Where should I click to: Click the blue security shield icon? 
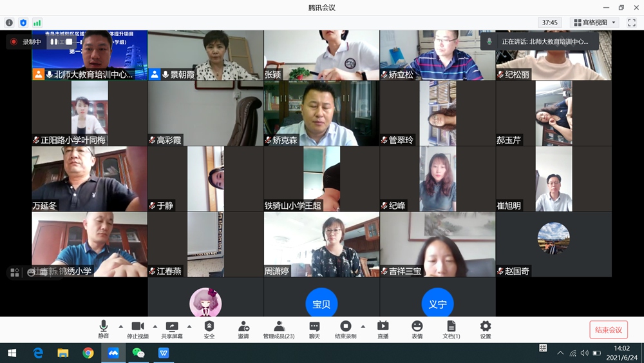pyautogui.click(x=23, y=23)
